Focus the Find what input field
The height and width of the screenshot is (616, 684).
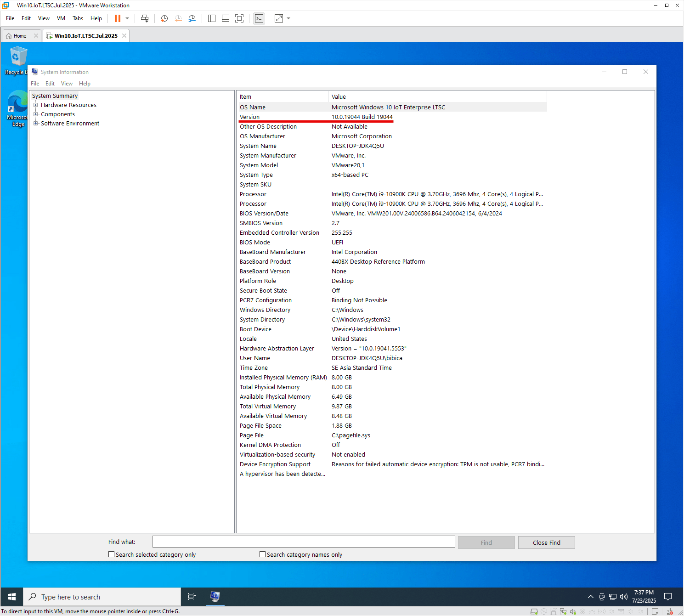point(304,542)
